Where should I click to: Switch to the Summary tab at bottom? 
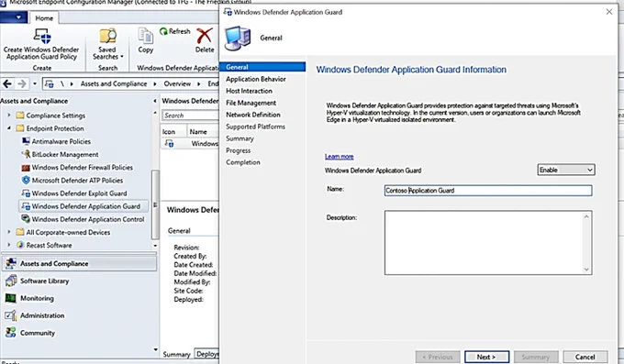click(177, 354)
